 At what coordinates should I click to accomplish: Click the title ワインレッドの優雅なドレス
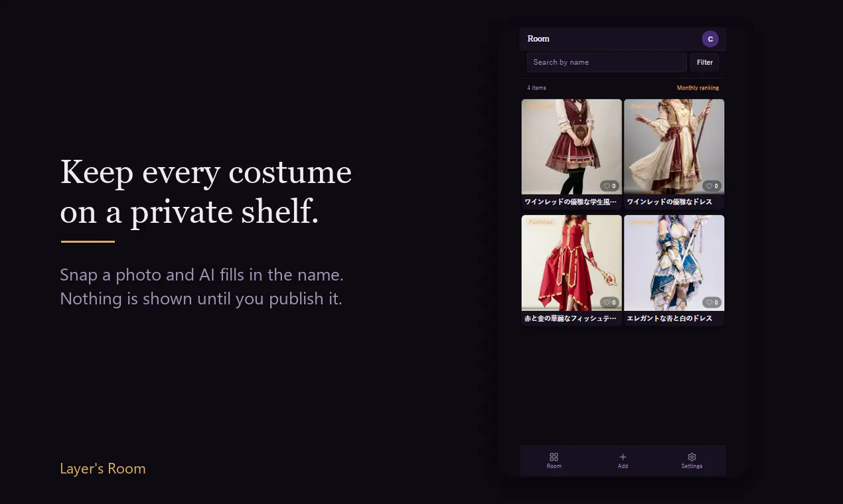click(x=670, y=202)
